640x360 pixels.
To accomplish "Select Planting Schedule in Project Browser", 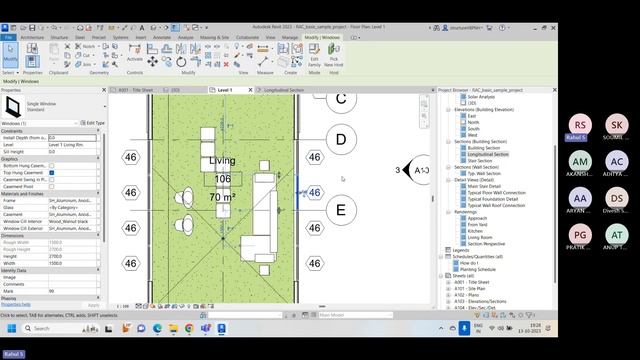I will pos(478,269).
